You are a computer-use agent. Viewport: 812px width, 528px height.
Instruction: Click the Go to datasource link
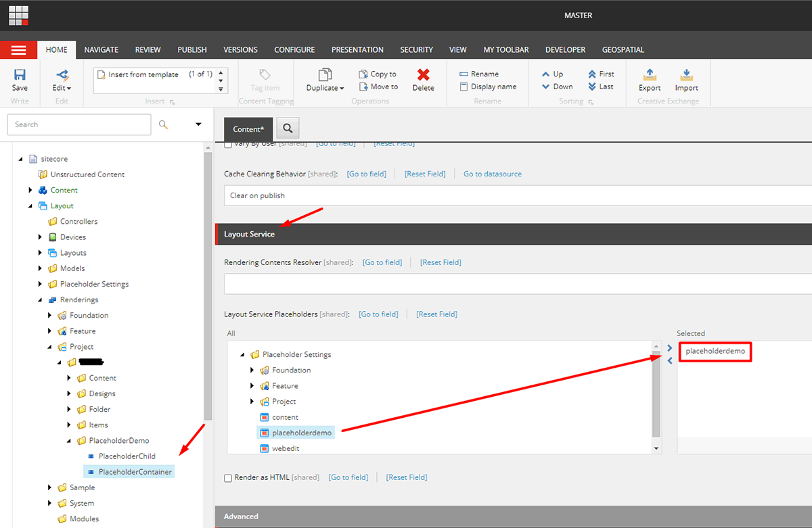tap(492, 174)
